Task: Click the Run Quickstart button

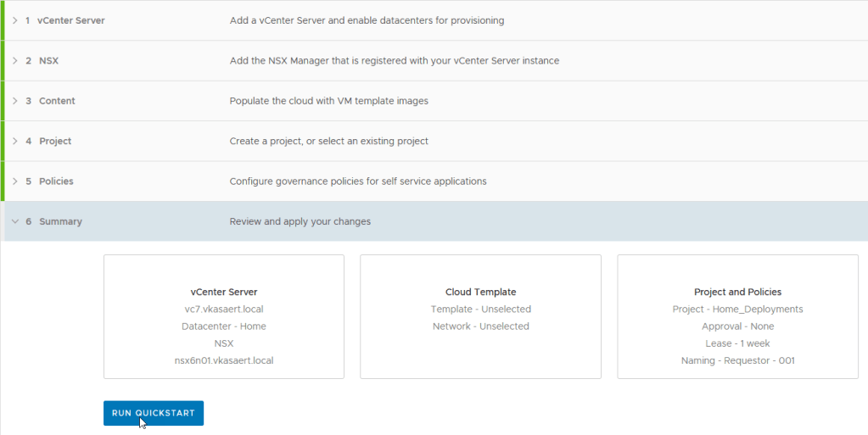Action: click(x=154, y=413)
